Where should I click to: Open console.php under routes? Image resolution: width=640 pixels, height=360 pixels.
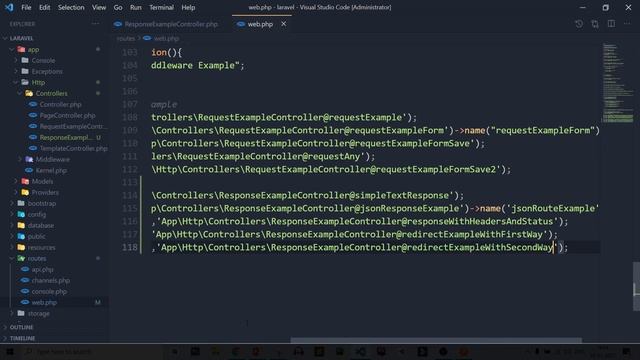[49, 291]
